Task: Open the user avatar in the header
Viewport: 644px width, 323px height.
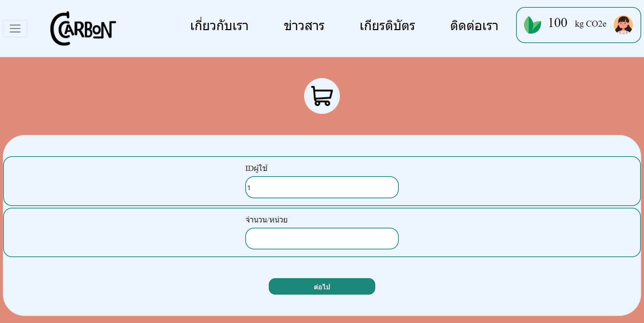Action: [623, 25]
